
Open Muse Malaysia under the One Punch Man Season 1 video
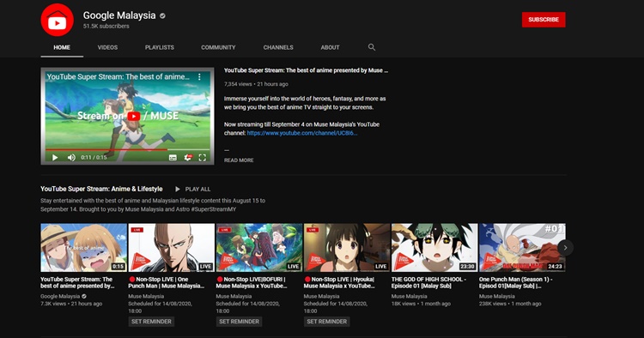click(496, 296)
